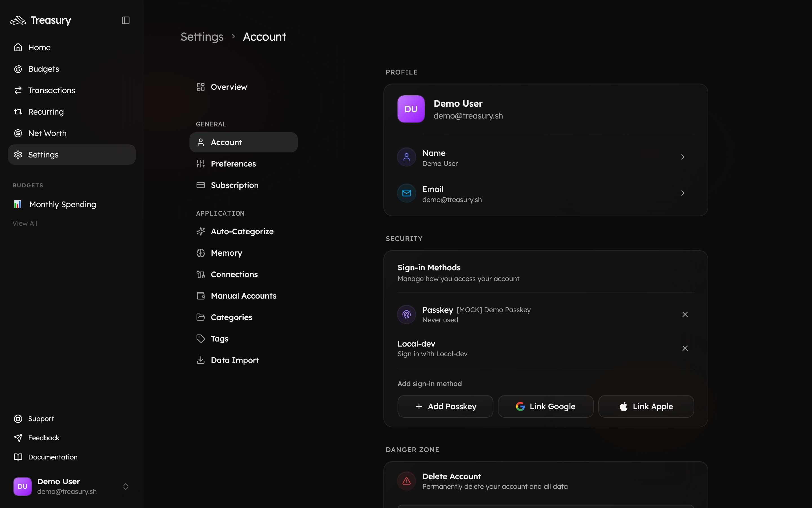
Task: Click the "DANGER ZONE" section header
Action: [412, 450]
